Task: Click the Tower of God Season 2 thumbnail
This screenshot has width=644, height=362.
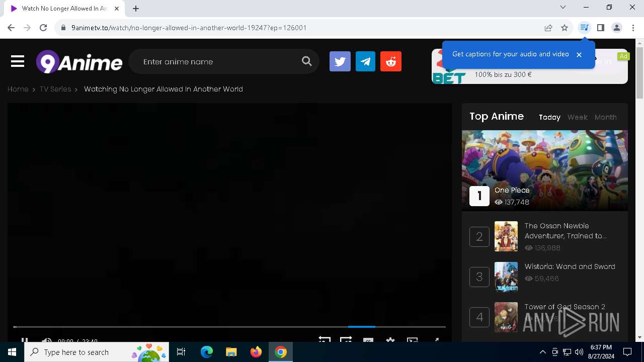Action: pyautogui.click(x=506, y=317)
